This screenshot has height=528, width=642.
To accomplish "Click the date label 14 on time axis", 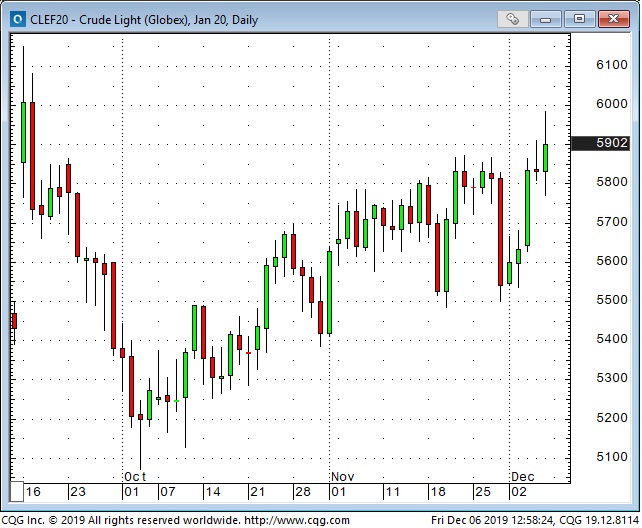I will pos(212,492).
